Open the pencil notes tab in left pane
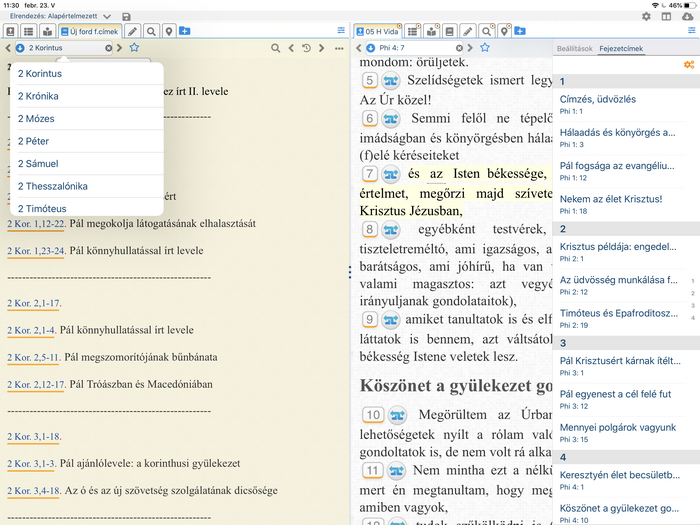Viewport: 700px width, 525px height. pyautogui.click(x=132, y=31)
